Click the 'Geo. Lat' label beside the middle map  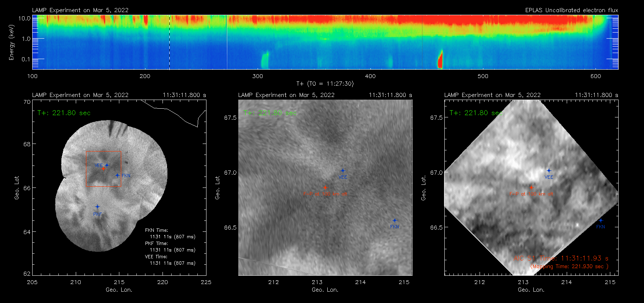pyautogui.click(x=217, y=188)
